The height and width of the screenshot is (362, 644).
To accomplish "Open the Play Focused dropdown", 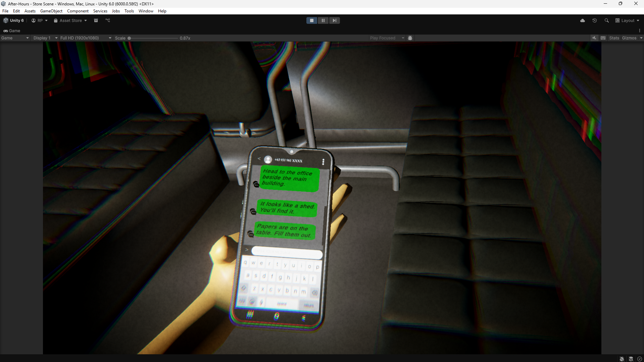I will [387, 38].
